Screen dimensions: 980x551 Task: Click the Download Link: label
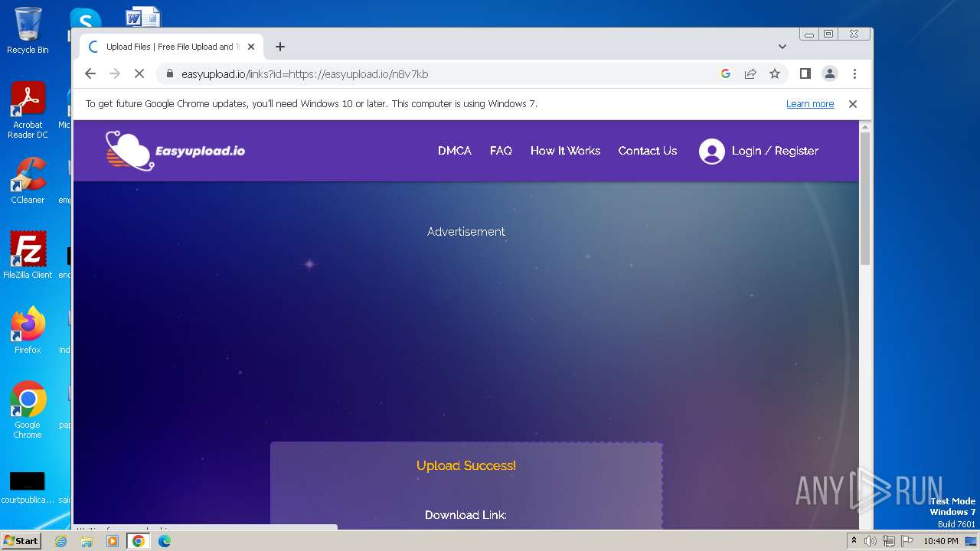[x=466, y=515]
